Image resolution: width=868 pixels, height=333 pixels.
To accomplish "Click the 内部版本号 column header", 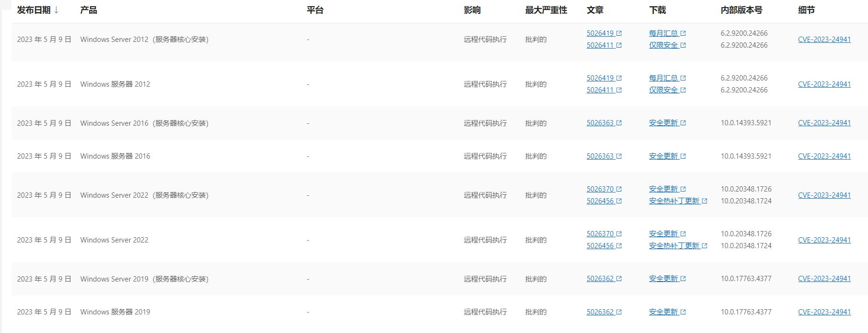I will click(741, 10).
